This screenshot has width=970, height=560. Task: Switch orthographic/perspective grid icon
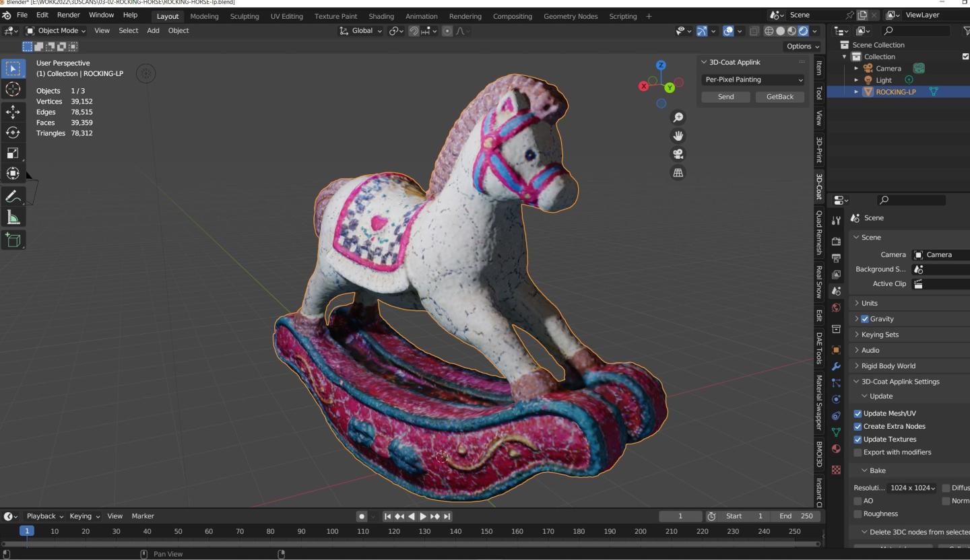(x=678, y=172)
